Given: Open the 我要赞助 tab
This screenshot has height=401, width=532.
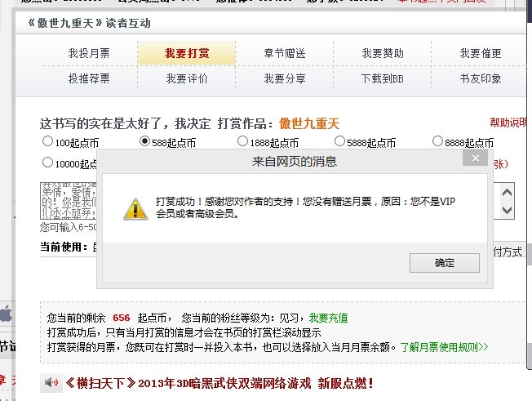Looking at the screenshot, I should coord(383,53).
